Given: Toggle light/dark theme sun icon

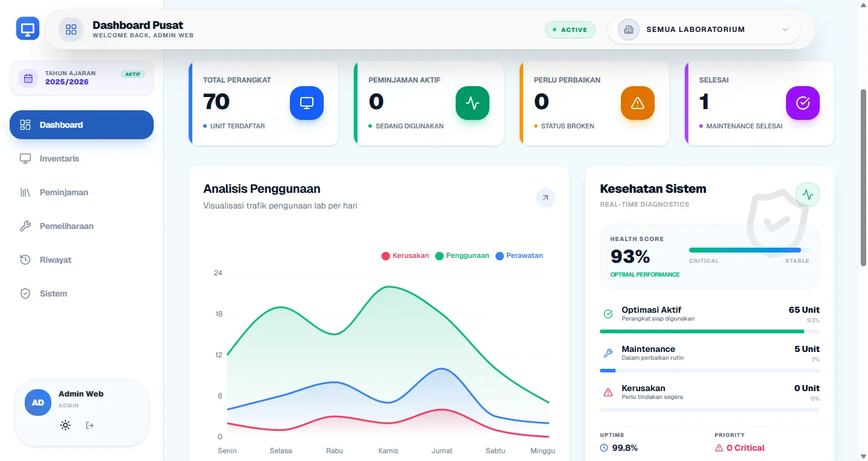Looking at the screenshot, I should click(x=66, y=425).
